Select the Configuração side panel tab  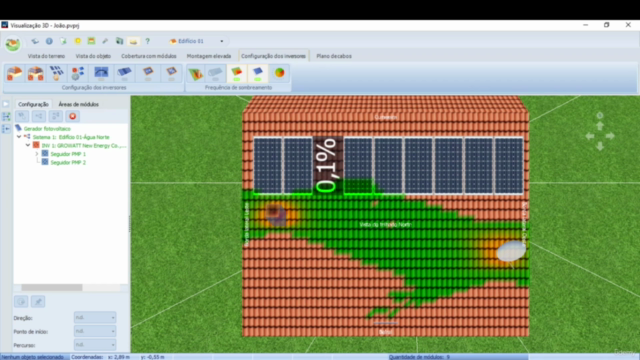pos(33,104)
